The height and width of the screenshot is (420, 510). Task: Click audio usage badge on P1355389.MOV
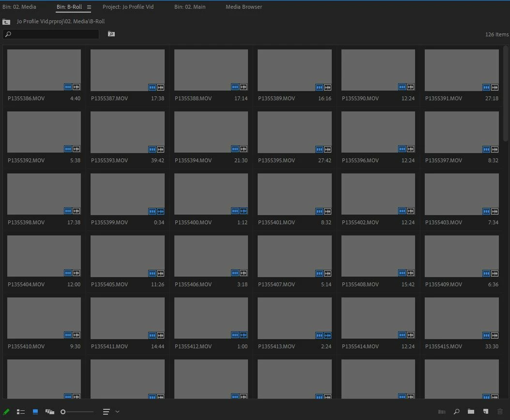[327, 87]
